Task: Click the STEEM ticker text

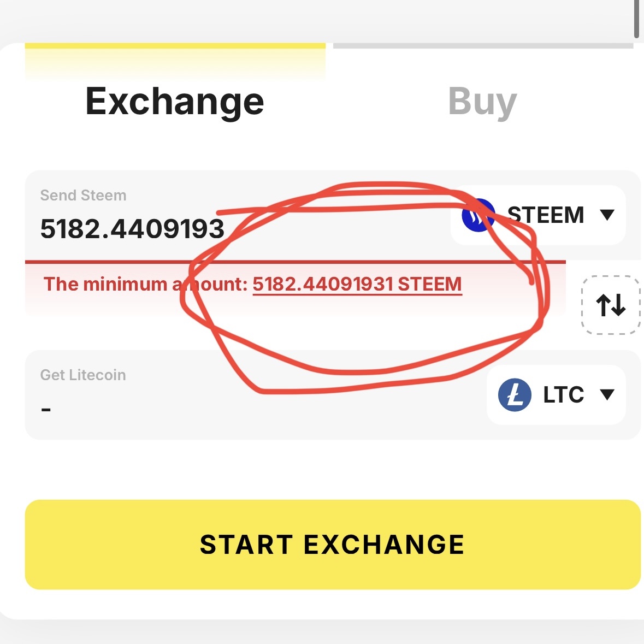Action: (546, 215)
